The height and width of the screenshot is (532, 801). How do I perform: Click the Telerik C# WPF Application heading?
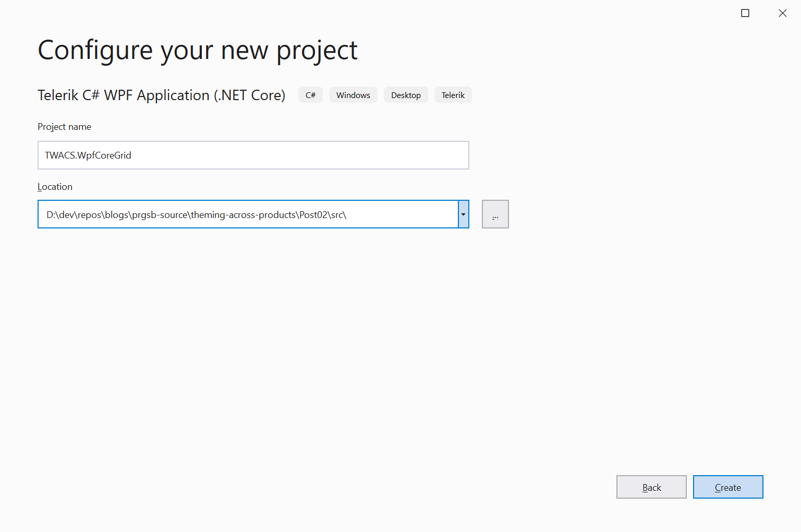[x=161, y=95]
